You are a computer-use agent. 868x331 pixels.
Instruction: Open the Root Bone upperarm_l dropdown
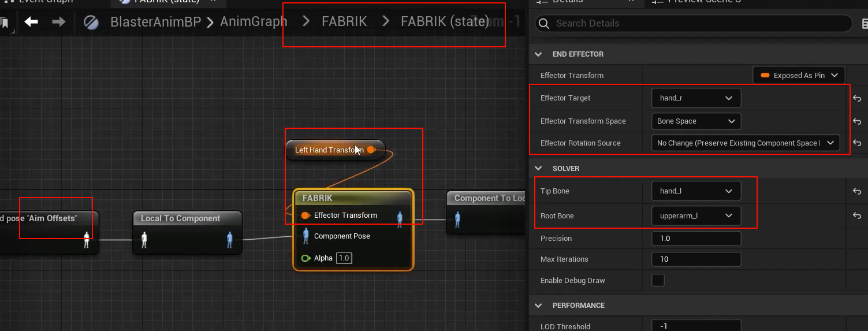[x=696, y=215]
